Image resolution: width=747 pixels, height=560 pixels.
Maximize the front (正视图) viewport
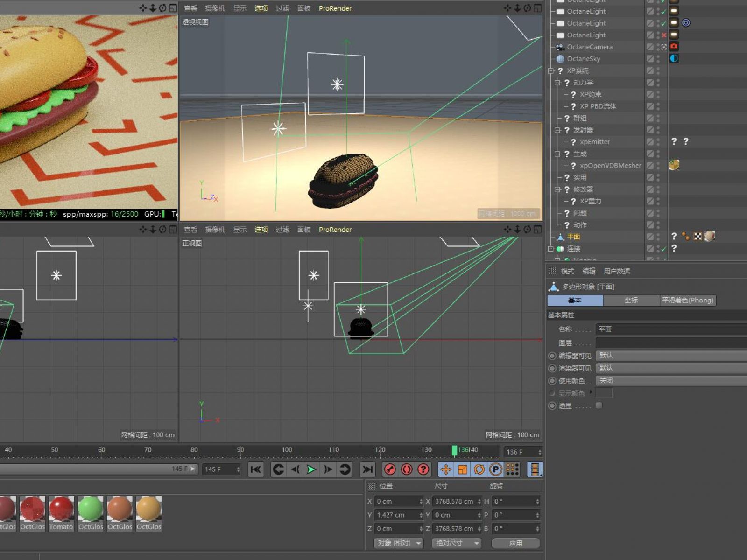(538, 229)
